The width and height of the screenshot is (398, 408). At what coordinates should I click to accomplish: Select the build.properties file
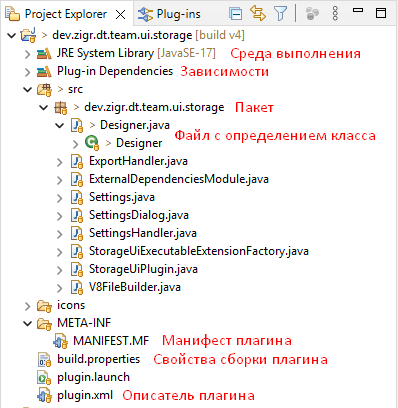click(99, 359)
